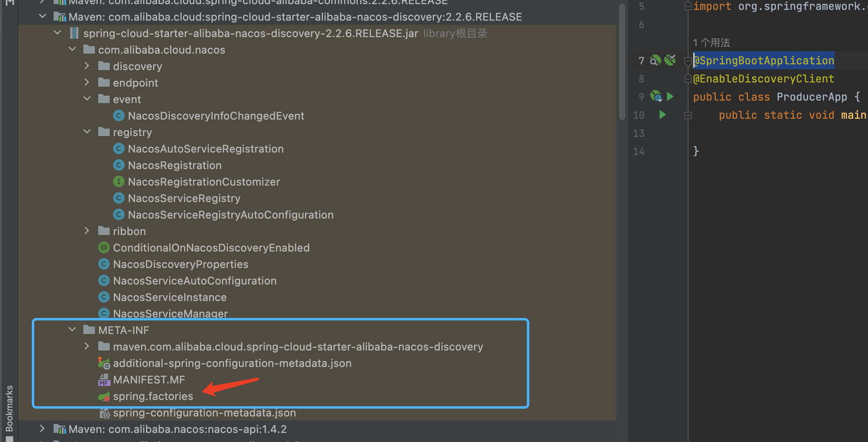Image resolution: width=868 pixels, height=442 pixels.
Task: Click the nacos-api Maven library icon
Action: 60,429
